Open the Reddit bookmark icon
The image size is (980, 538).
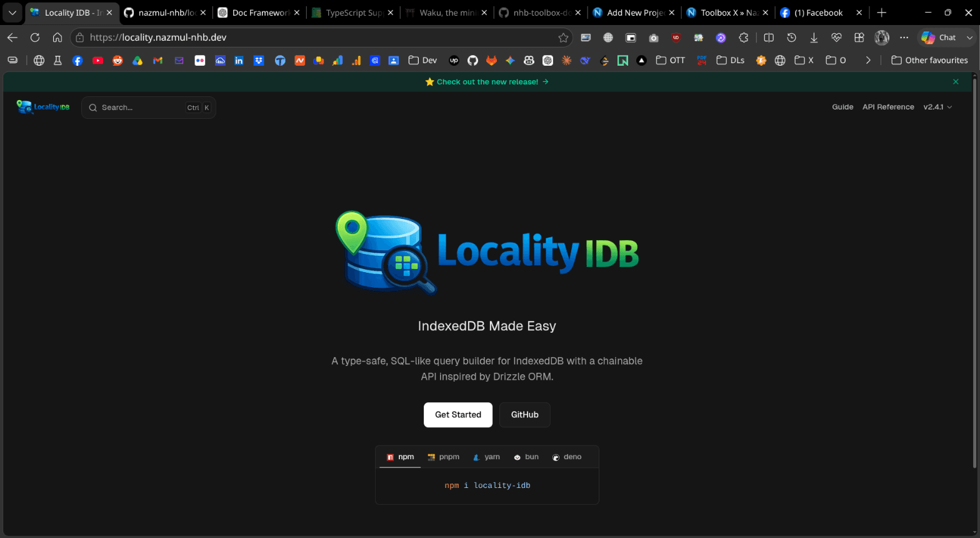[117, 61]
